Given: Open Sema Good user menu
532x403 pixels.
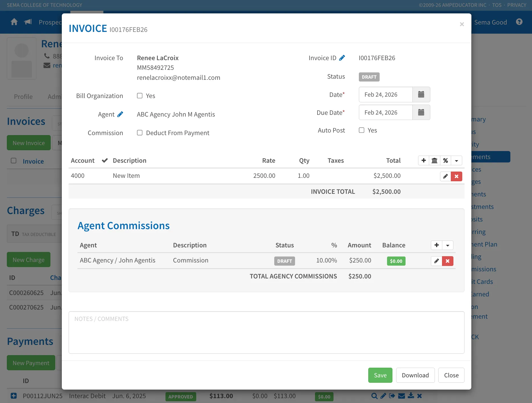Looking at the screenshot, I should (x=490, y=22).
